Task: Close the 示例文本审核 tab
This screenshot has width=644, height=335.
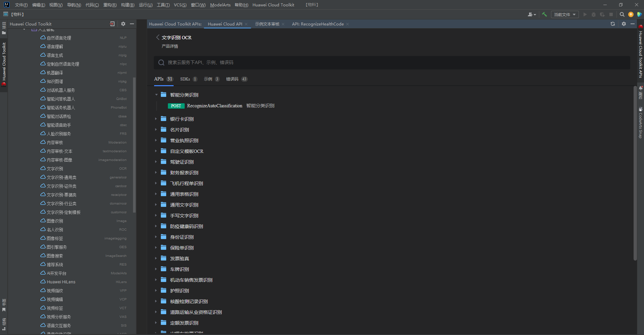Action: coord(283,24)
